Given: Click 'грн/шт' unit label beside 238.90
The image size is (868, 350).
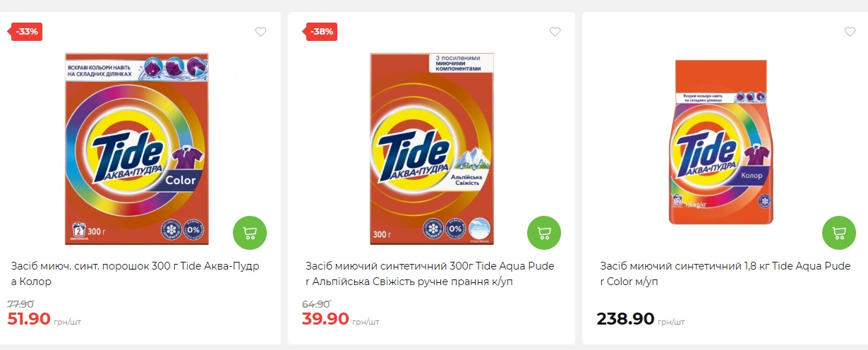Looking at the screenshot, I should click(671, 322).
